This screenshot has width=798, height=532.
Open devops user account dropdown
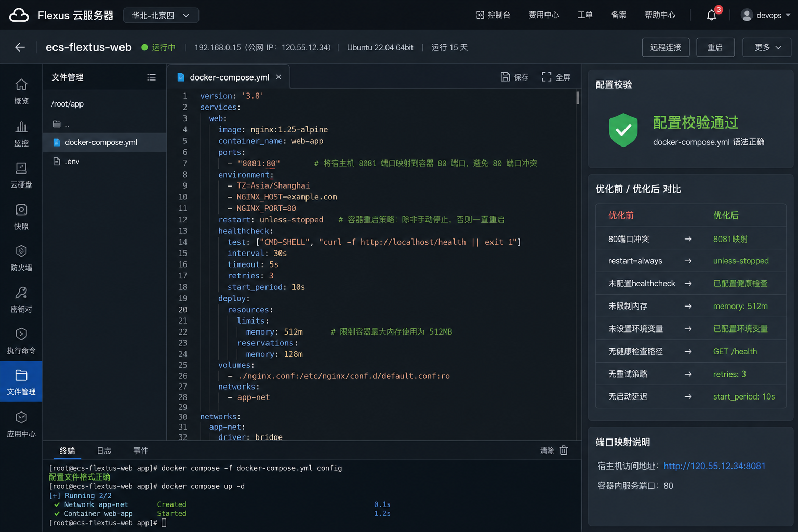tap(766, 15)
